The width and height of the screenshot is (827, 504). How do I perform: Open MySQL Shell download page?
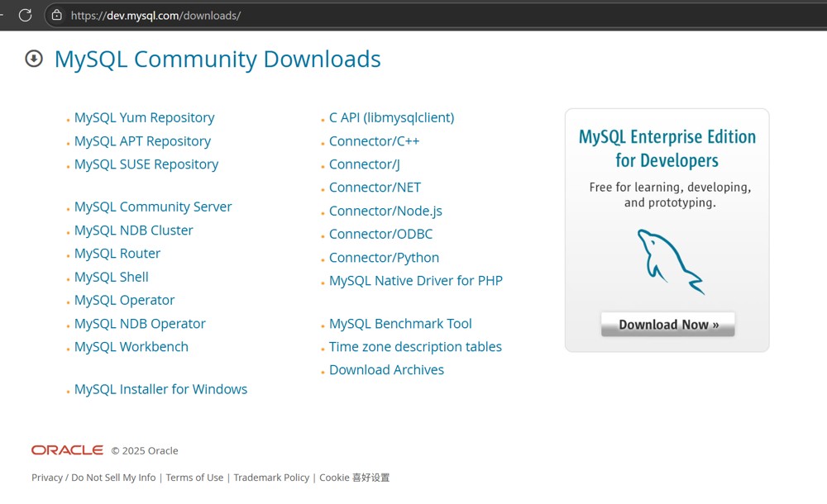click(x=112, y=277)
